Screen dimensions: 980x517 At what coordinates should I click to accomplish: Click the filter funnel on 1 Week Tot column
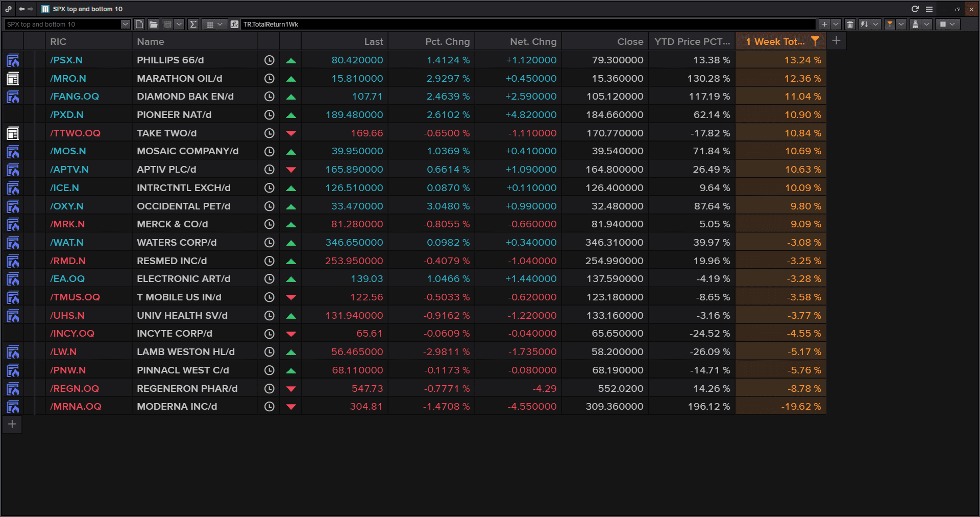[815, 41]
